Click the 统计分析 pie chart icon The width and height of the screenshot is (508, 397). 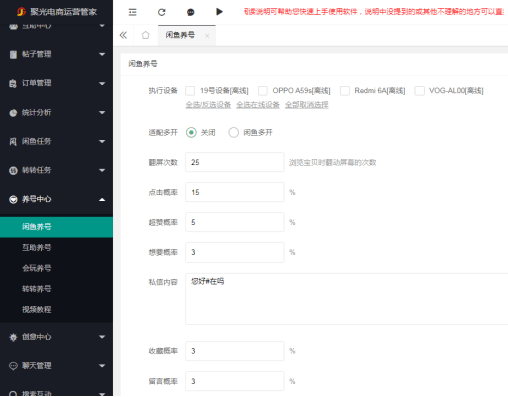point(13,113)
